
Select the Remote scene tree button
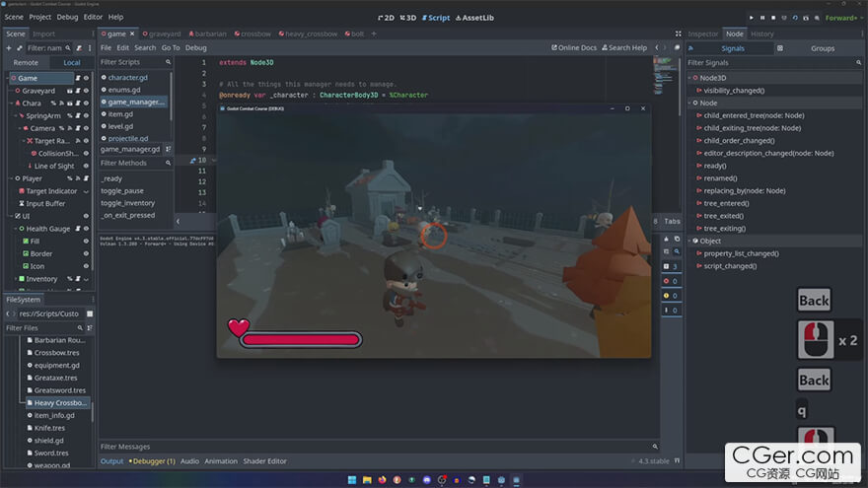[26, 62]
